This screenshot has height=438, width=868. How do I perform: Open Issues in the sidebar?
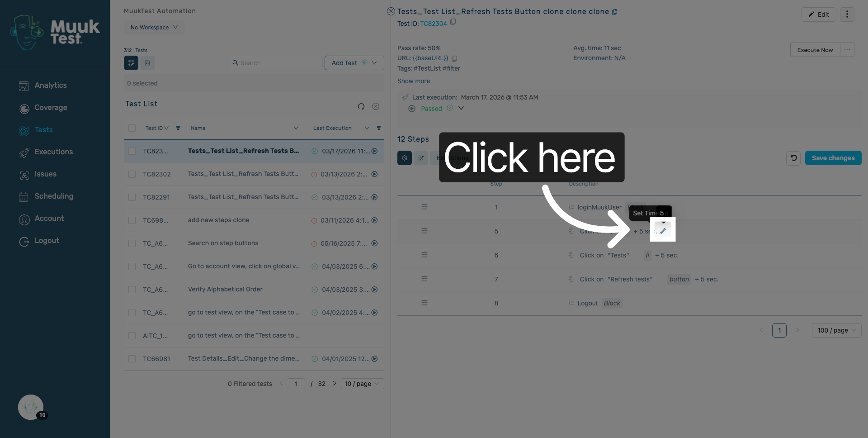tap(38, 174)
